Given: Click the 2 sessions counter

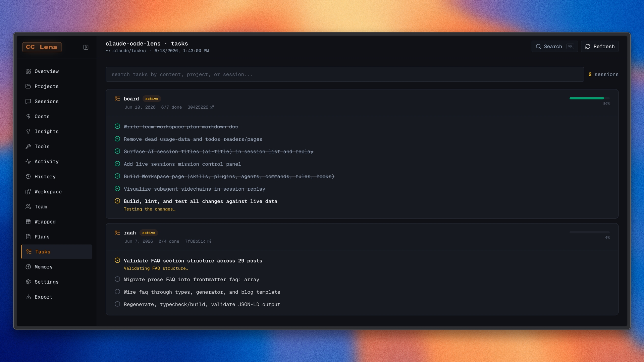Looking at the screenshot, I should [x=603, y=74].
